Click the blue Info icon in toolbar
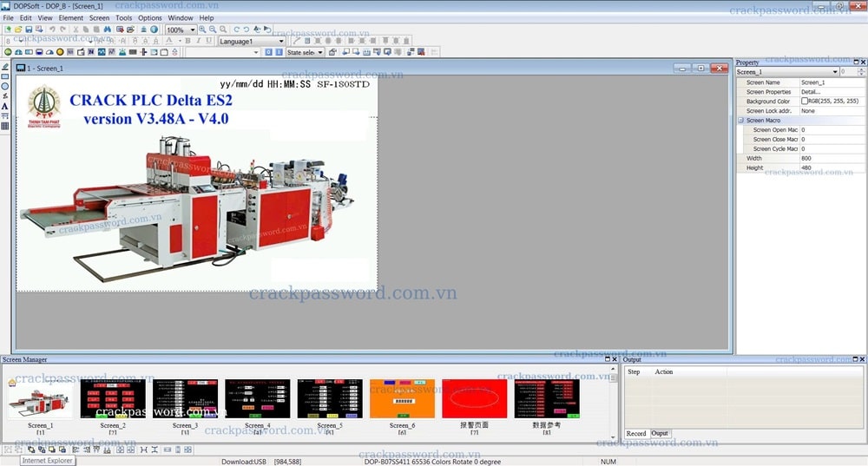Viewport: 868px width, 466px height. [x=154, y=30]
